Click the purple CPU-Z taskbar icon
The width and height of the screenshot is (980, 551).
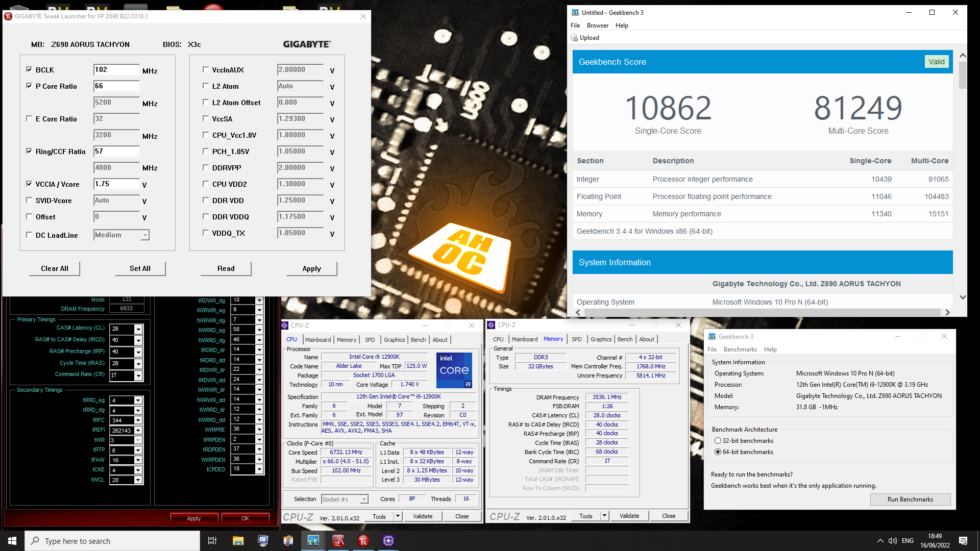coord(388,541)
